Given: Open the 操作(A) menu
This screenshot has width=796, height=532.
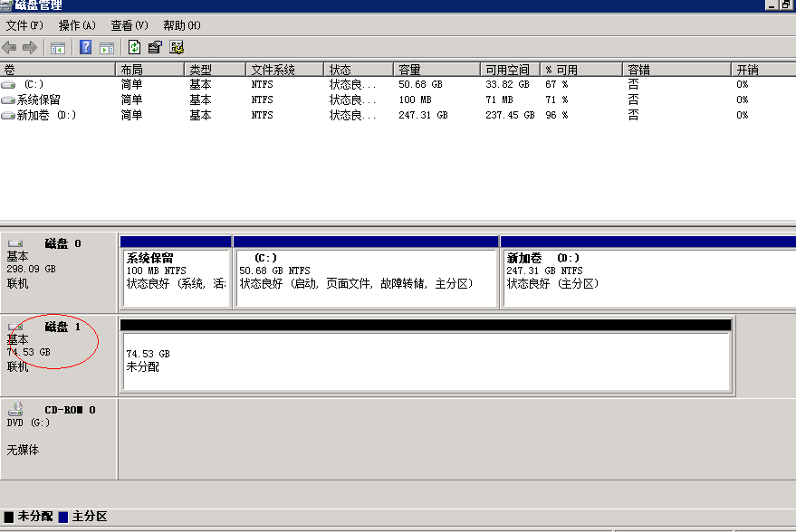Looking at the screenshot, I should point(77,25).
